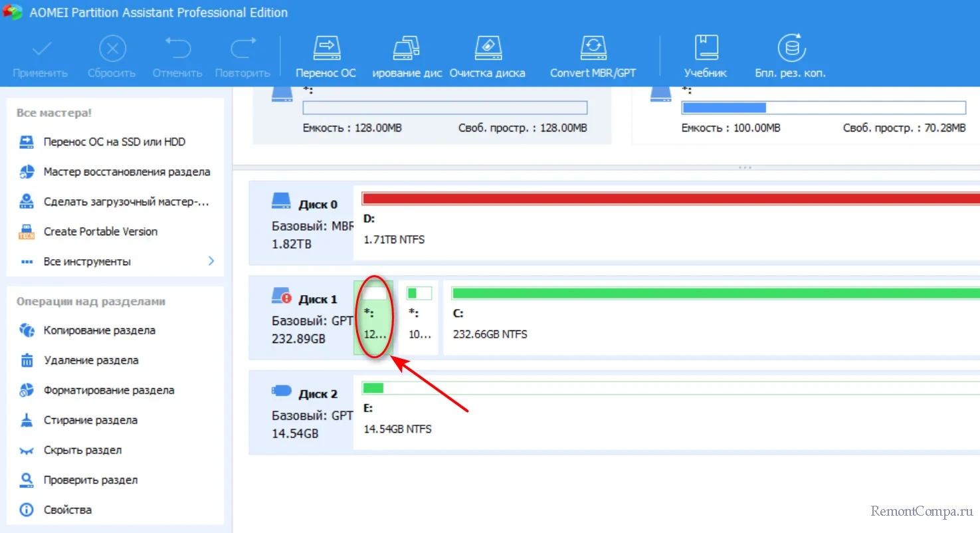
Task: Click the Применить (Apply) checkmark icon
Action: point(41,49)
